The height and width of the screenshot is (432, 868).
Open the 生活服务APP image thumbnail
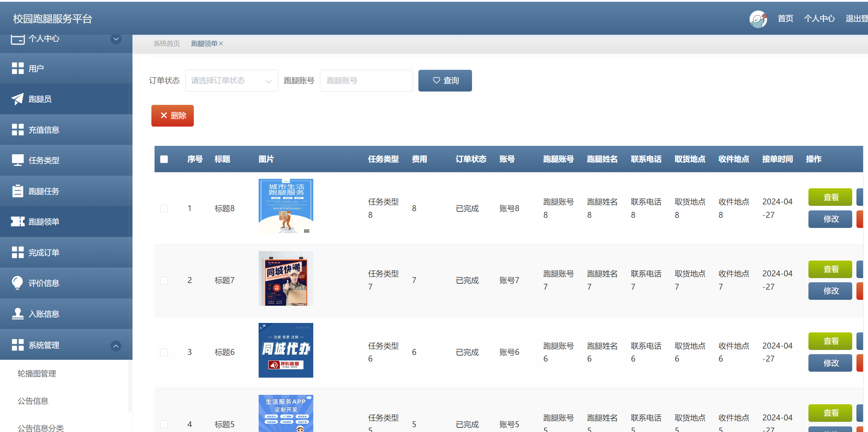(286, 413)
